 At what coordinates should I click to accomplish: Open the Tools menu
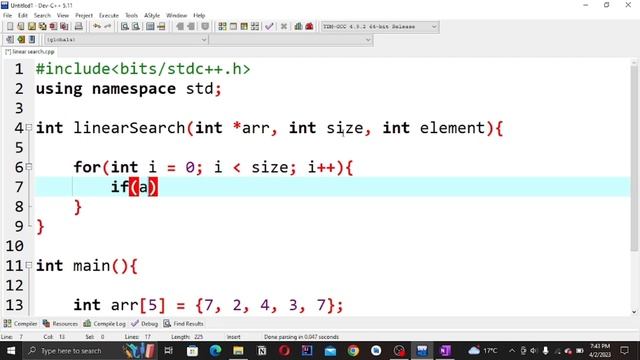tap(131, 16)
